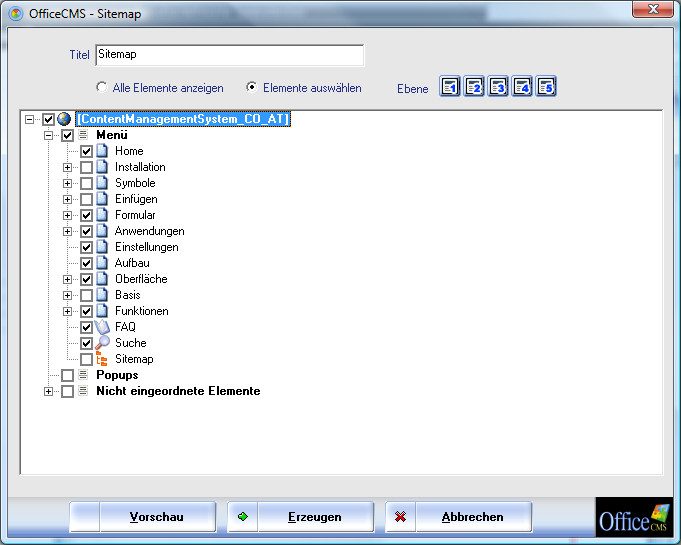This screenshot has height=545, width=681.
Task: Expand the Symbole node
Action: [x=67, y=184]
